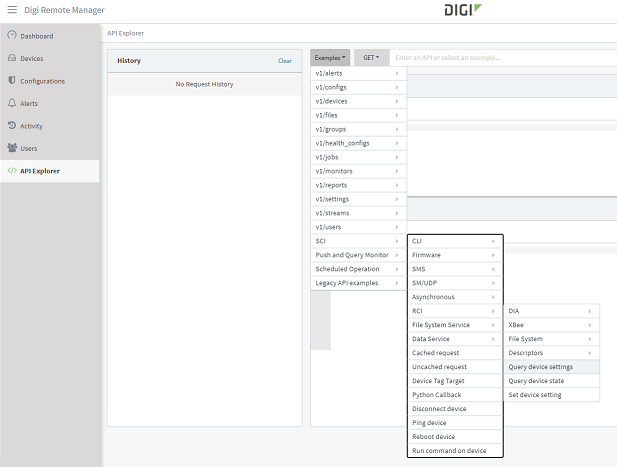Screen dimensions: 617x467
Task: Select File System Service entry
Action: coord(455,325)
